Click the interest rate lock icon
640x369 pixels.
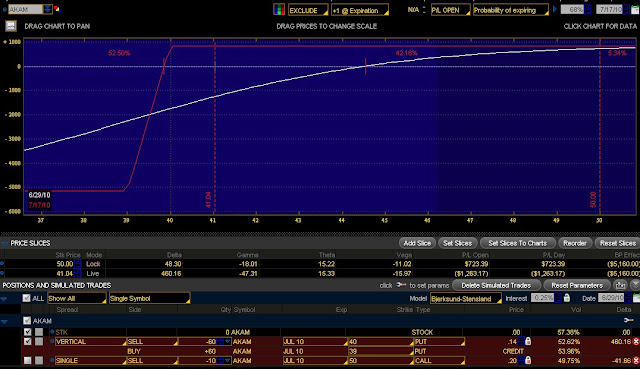coord(567,298)
